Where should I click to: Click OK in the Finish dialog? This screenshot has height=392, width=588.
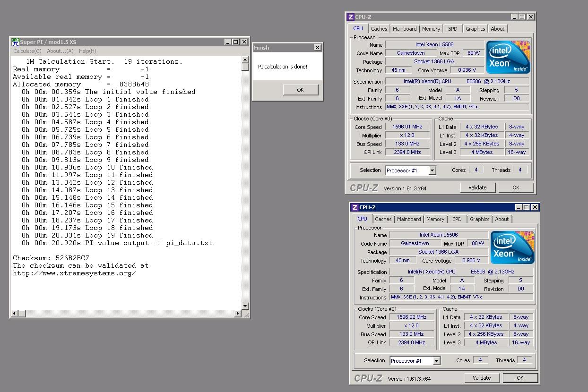[x=300, y=90]
